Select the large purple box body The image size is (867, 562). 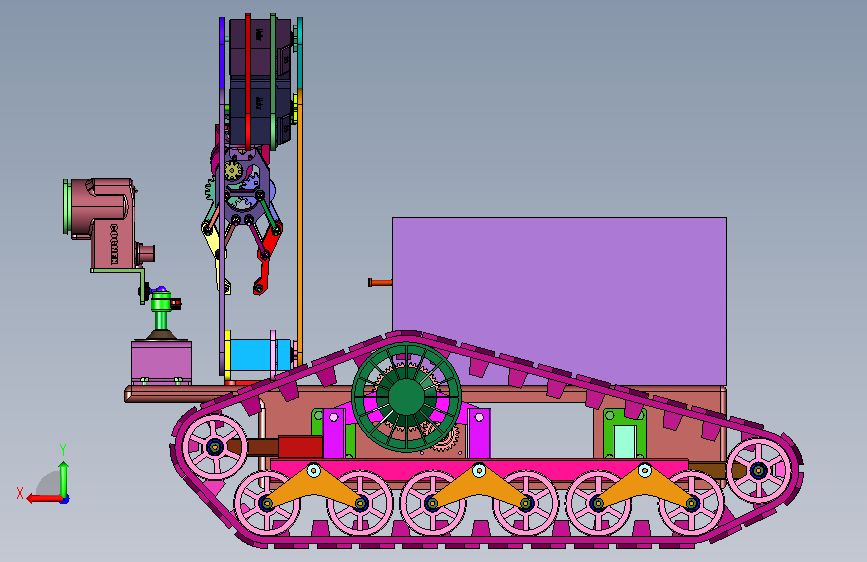pyautogui.click(x=560, y=301)
